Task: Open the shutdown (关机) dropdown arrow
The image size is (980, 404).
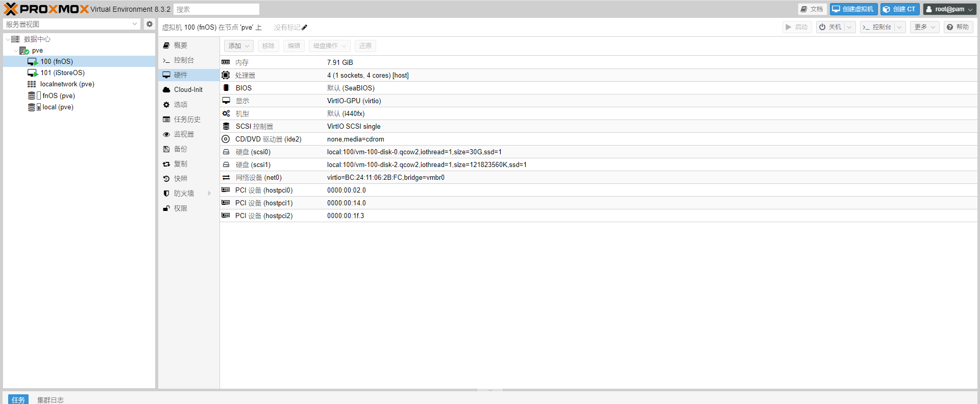Action: coord(849,27)
